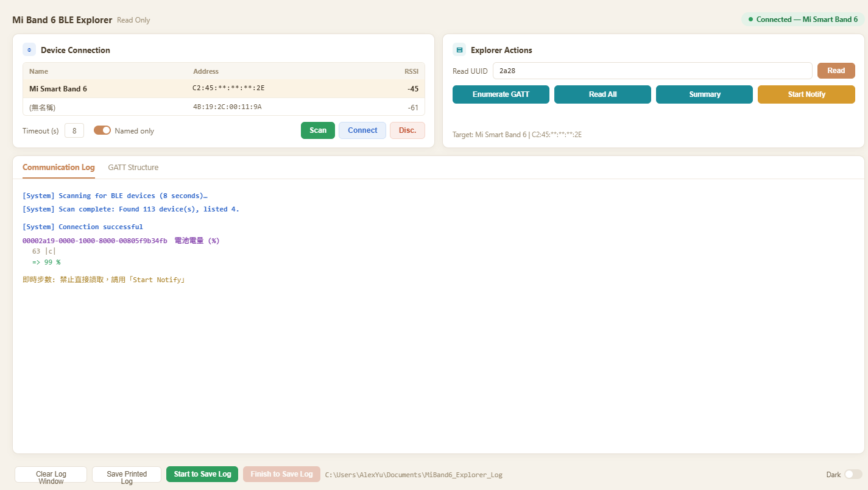This screenshot has width=868, height=490.
Task: Run Enumerate GATT
Action: (x=501, y=94)
